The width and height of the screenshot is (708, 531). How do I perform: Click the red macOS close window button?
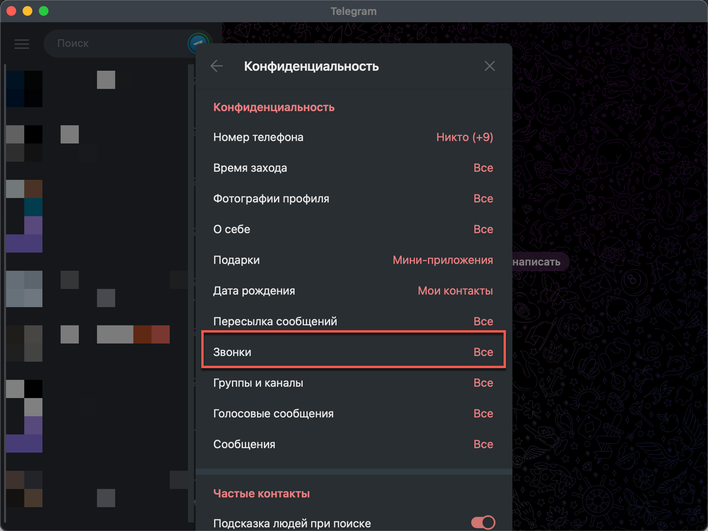pyautogui.click(x=11, y=11)
